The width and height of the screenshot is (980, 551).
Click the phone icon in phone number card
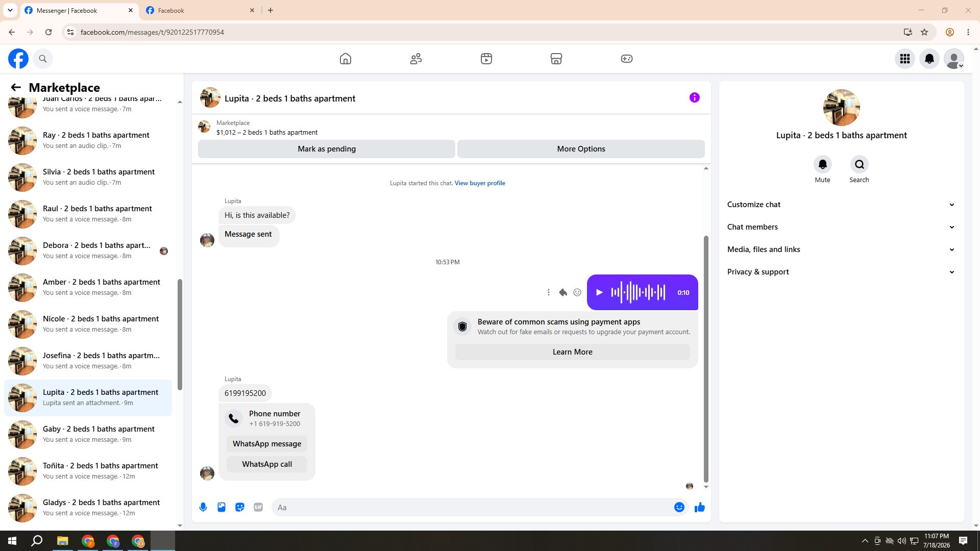click(x=234, y=418)
